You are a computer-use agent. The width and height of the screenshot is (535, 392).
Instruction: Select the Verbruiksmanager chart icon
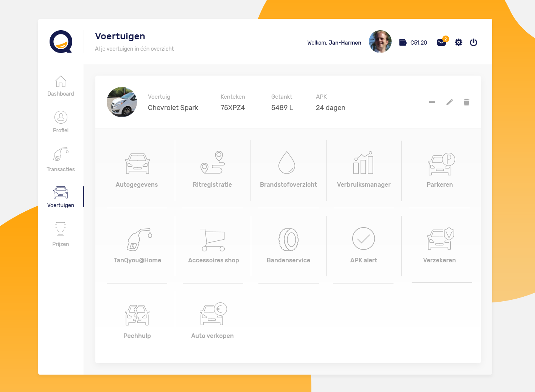point(363,163)
